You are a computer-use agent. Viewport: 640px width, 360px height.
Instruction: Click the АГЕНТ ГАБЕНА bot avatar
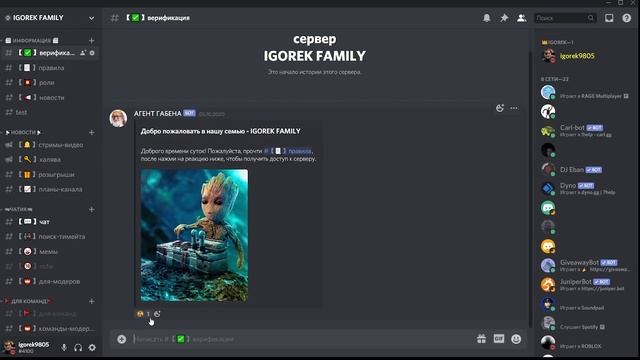[x=118, y=118]
